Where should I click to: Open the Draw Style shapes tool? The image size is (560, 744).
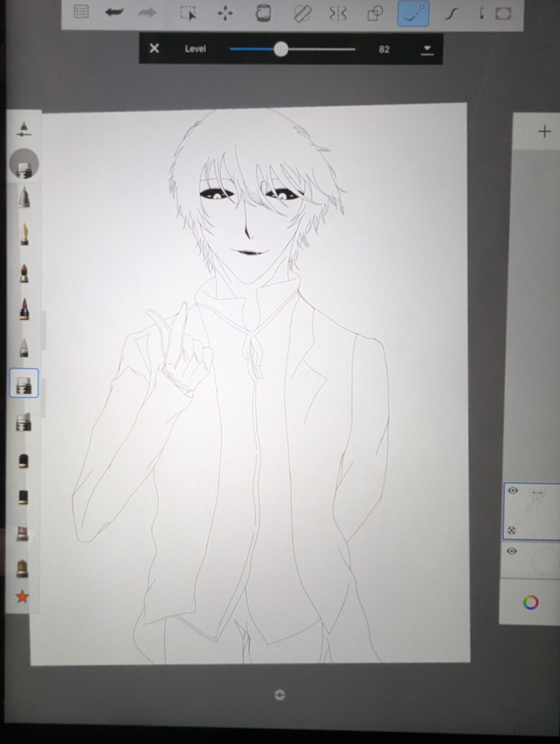point(375,14)
